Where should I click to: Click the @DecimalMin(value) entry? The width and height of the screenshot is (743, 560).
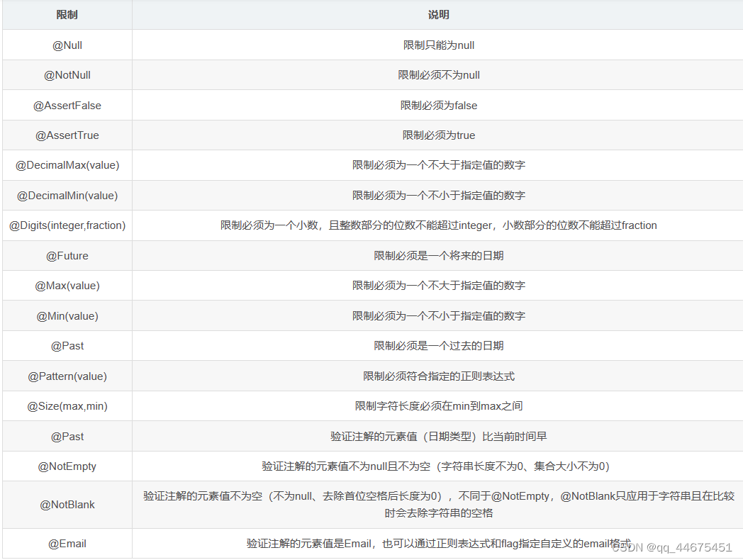click(67, 195)
